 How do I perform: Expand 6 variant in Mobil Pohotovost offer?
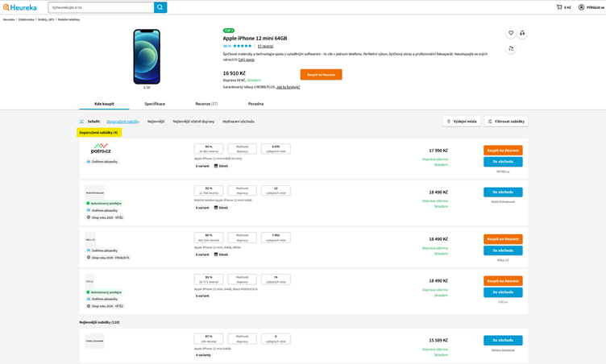202,208
